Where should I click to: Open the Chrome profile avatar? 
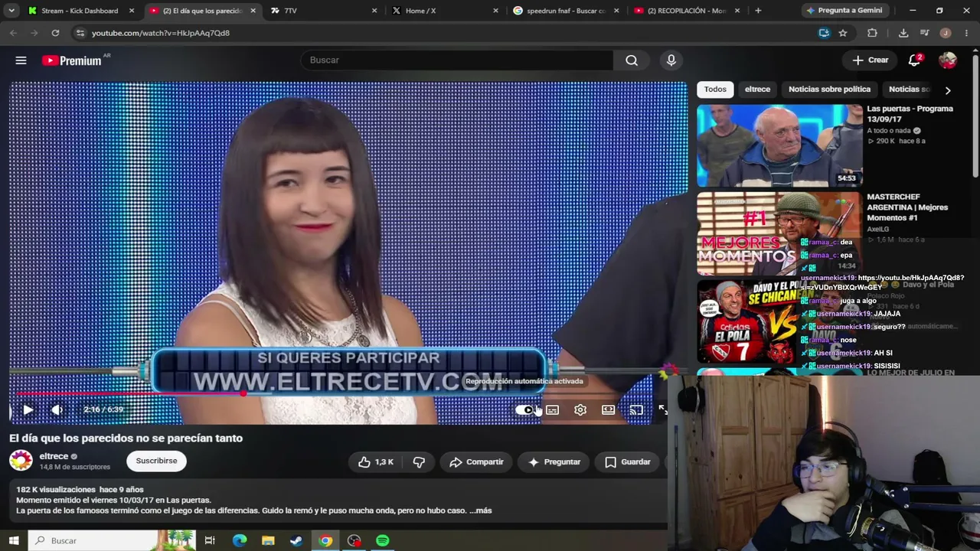point(946,33)
